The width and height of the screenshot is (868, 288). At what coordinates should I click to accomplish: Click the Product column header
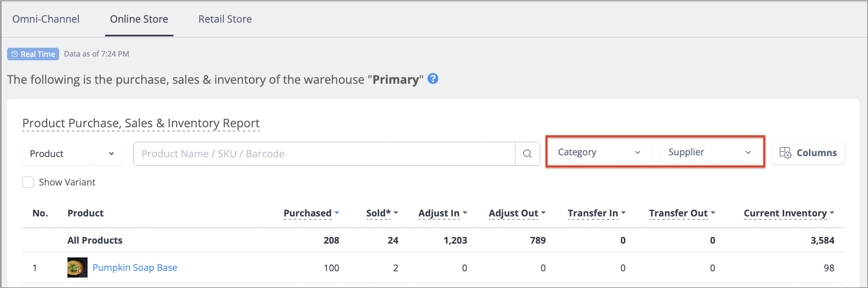click(x=85, y=213)
